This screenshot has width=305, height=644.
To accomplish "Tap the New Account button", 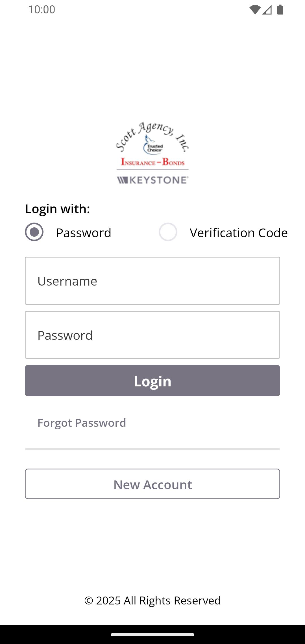I will click(x=152, y=484).
